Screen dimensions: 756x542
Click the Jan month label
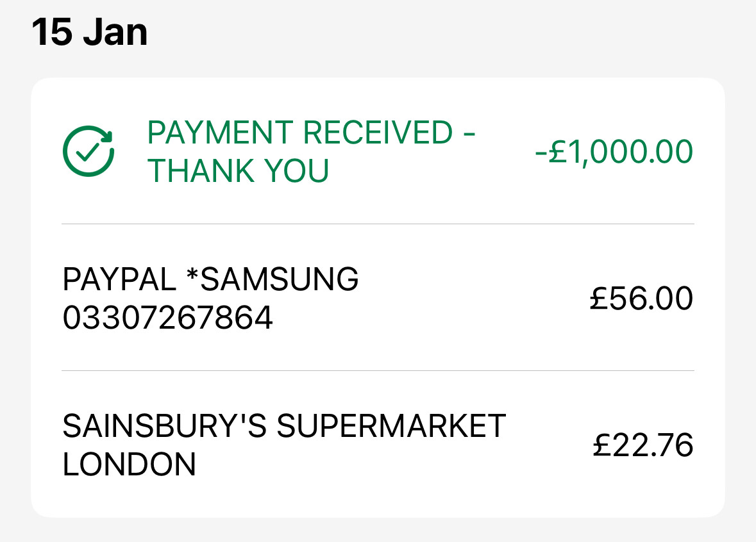point(115,32)
